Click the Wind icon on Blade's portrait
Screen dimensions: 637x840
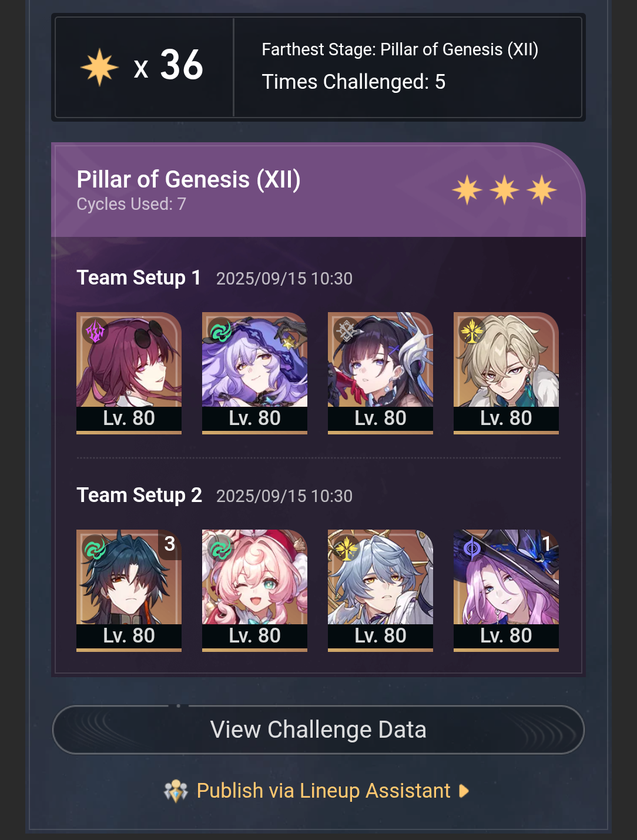[x=95, y=549]
